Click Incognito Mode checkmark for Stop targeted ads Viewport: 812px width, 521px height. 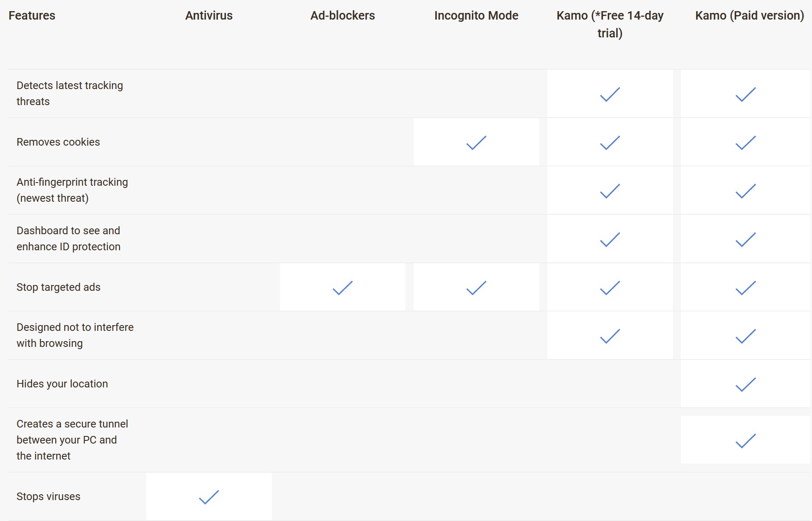[476, 287]
